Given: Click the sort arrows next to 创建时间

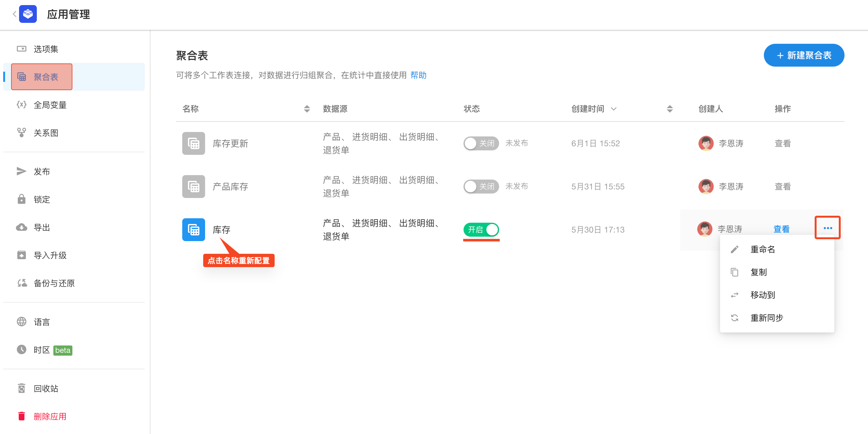Looking at the screenshot, I should pyautogui.click(x=670, y=109).
